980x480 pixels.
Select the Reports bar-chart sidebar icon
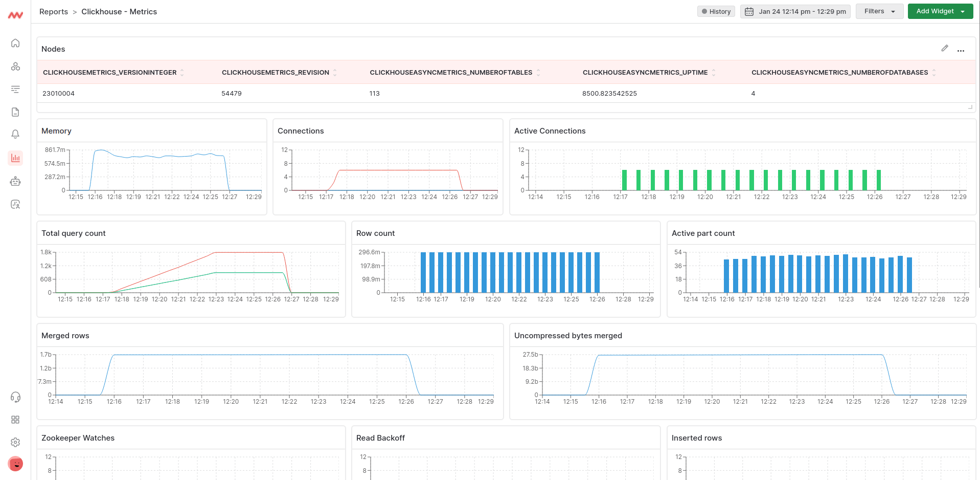point(15,158)
